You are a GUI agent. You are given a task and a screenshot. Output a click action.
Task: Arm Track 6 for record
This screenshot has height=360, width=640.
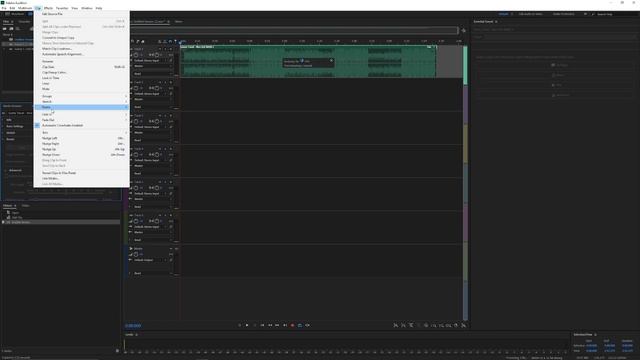(x=171, y=216)
